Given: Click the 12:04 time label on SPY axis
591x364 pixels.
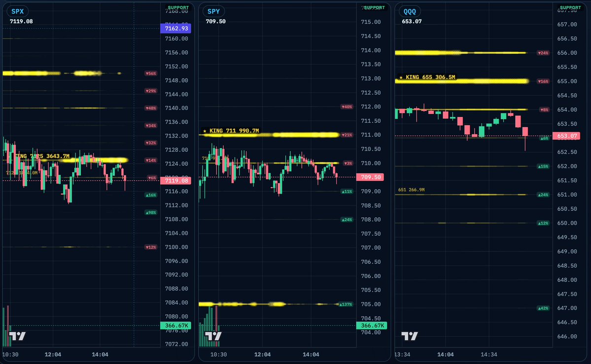Looking at the screenshot, I should point(262,355).
